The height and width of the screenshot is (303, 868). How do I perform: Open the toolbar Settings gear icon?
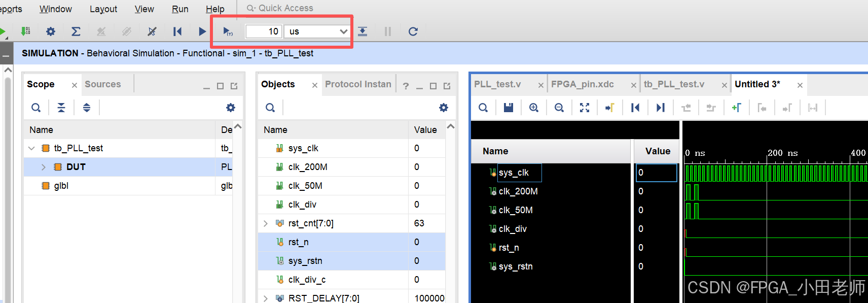pyautogui.click(x=51, y=31)
